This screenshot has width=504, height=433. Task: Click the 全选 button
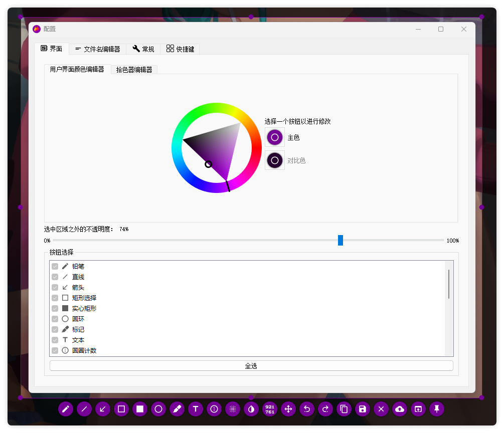251,366
